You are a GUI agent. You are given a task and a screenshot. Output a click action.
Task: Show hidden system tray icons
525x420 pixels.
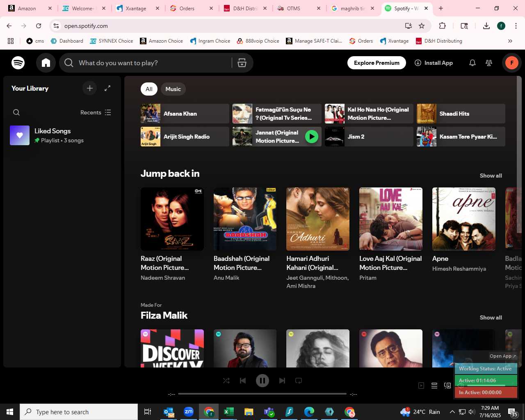tap(452, 412)
